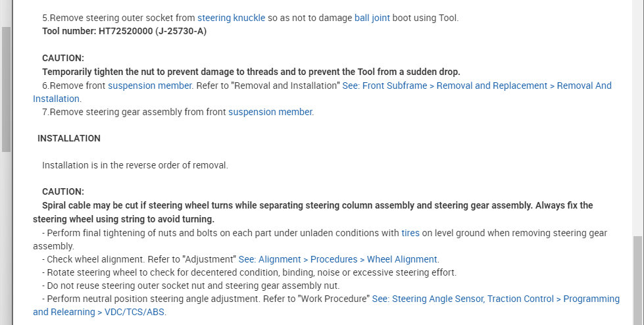644x325 pixels.
Task: Open the tires link
Action: 410,233
